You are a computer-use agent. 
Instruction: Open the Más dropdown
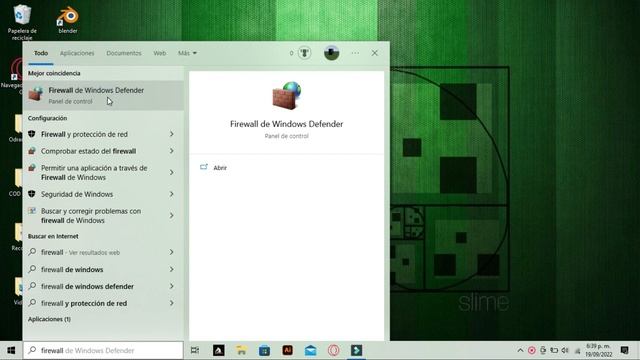[187, 53]
